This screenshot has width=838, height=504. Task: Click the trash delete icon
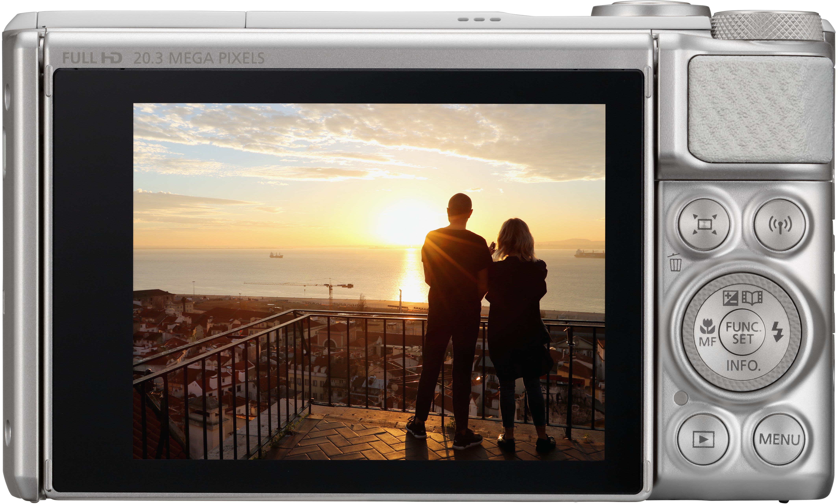coord(675,262)
